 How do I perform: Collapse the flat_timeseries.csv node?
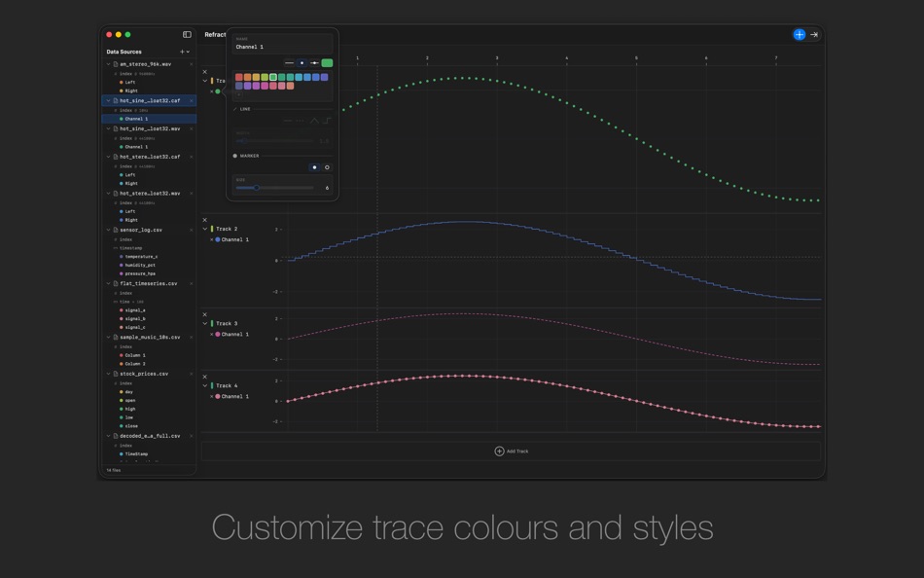click(108, 284)
